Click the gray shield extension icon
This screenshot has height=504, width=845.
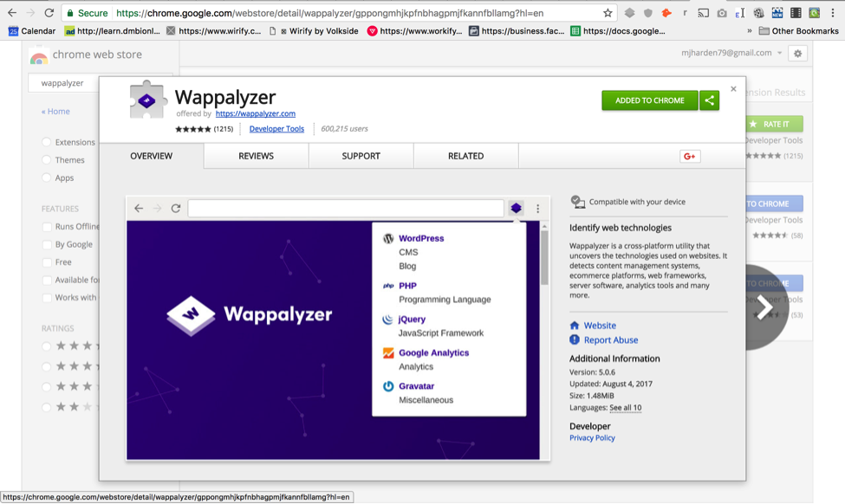[x=647, y=13]
